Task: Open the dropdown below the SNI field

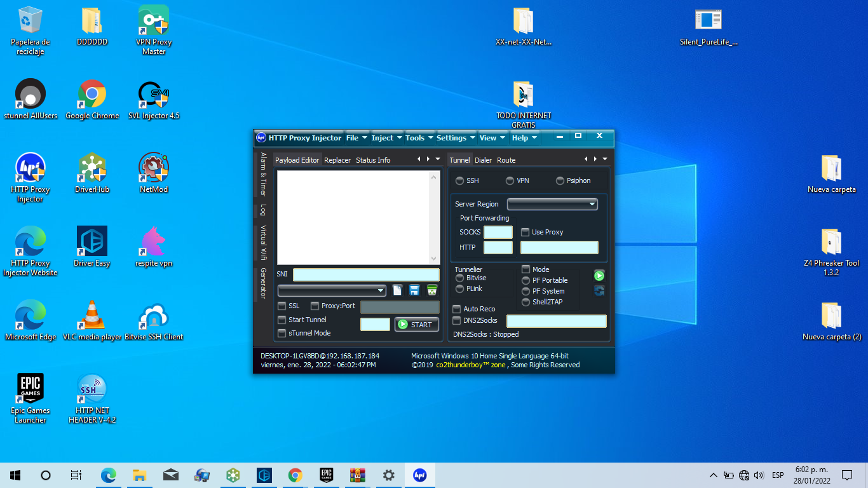Action: tap(332, 290)
